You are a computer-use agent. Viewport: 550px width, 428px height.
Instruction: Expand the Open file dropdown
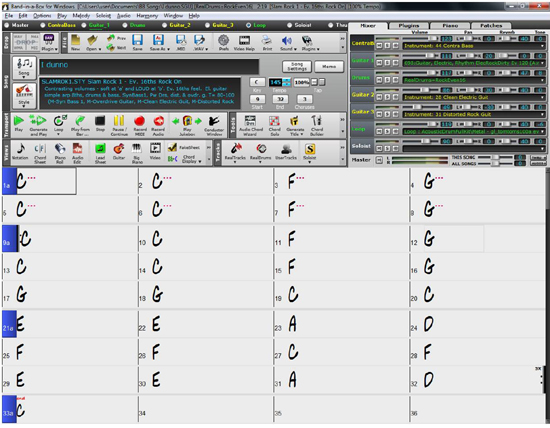click(x=100, y=49)
